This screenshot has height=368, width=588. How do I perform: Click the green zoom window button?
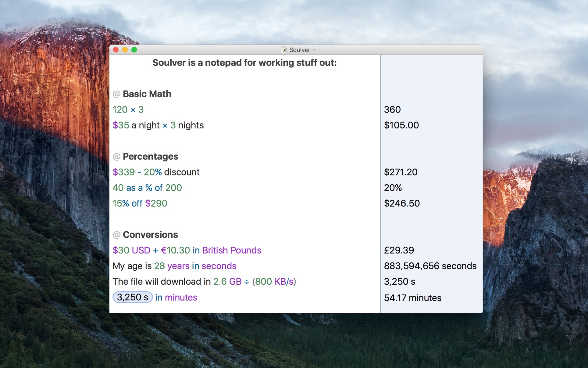click(x=134, y=50)
